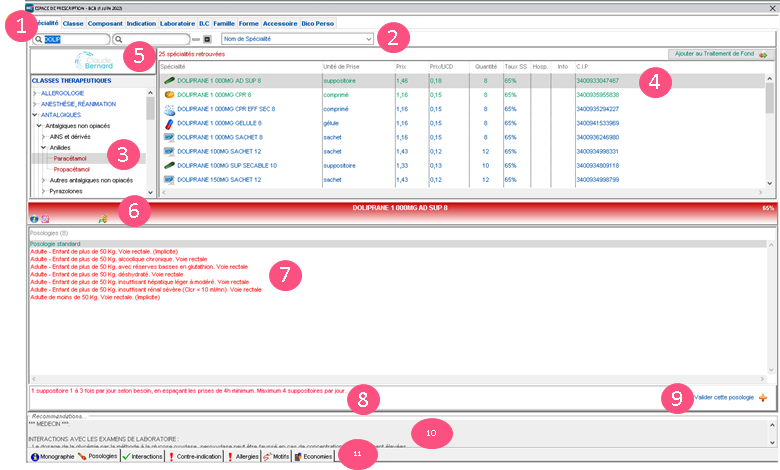Screen dimensions: 780x470
Task: Expand the ALLERGOLOGIE class node
Action: [x=35, y=92]
